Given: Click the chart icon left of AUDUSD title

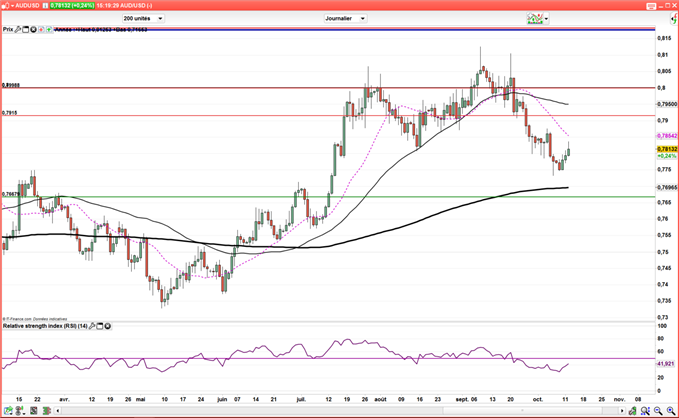Looking at the screenshot, I should click(x=5, y=6).
